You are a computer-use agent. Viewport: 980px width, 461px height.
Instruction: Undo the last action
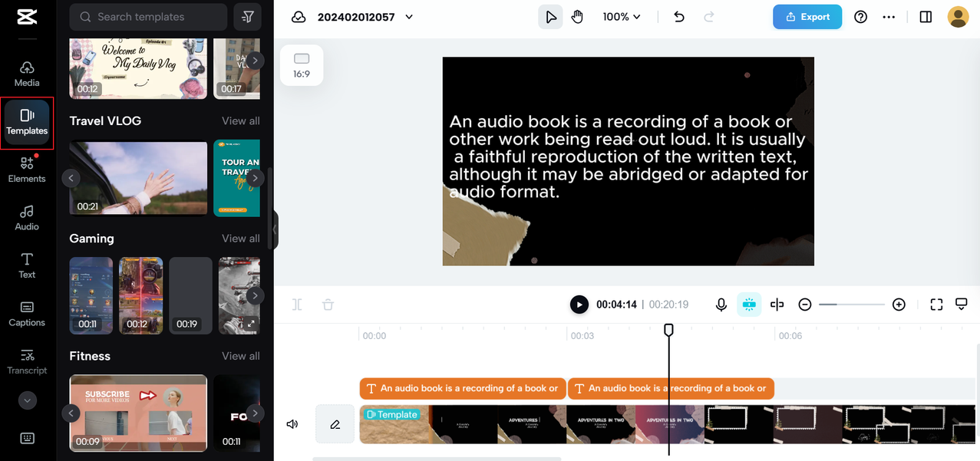[679, 17]
